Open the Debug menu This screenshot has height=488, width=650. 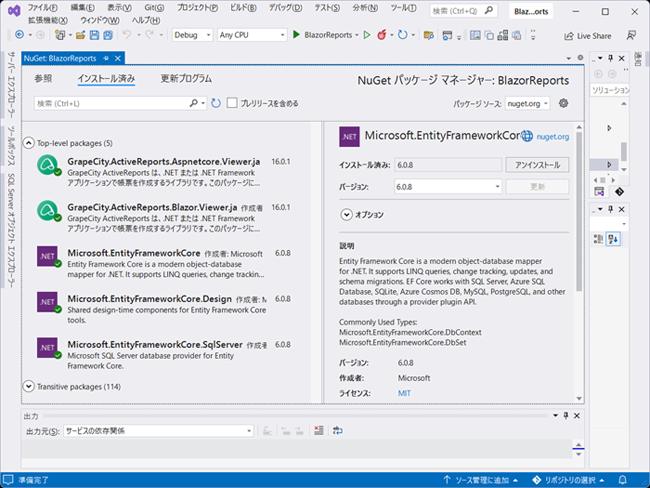coord(285,8)
